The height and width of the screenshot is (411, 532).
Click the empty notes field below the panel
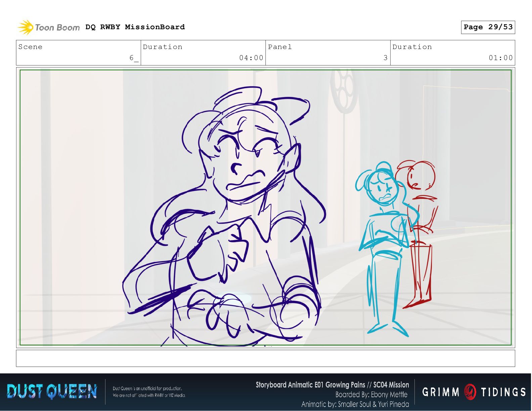266,358
